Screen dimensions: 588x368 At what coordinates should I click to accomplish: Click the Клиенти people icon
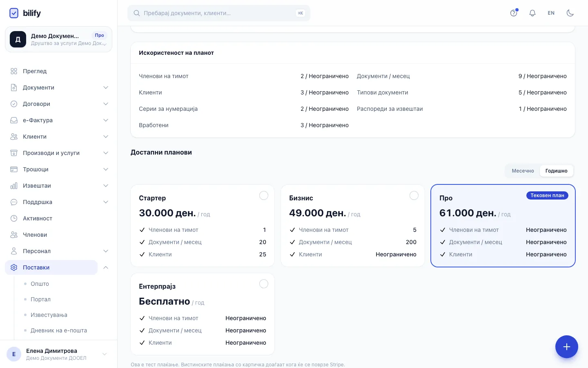click(14, 137)
